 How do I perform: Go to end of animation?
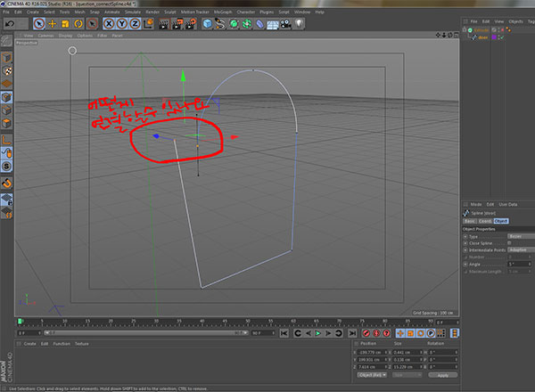(x=352, y=333)
